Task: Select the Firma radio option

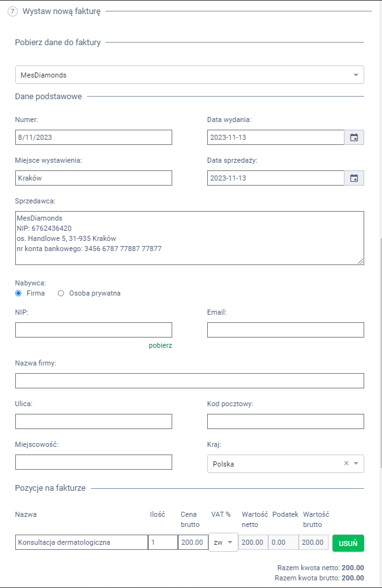Action: (18, 293)
